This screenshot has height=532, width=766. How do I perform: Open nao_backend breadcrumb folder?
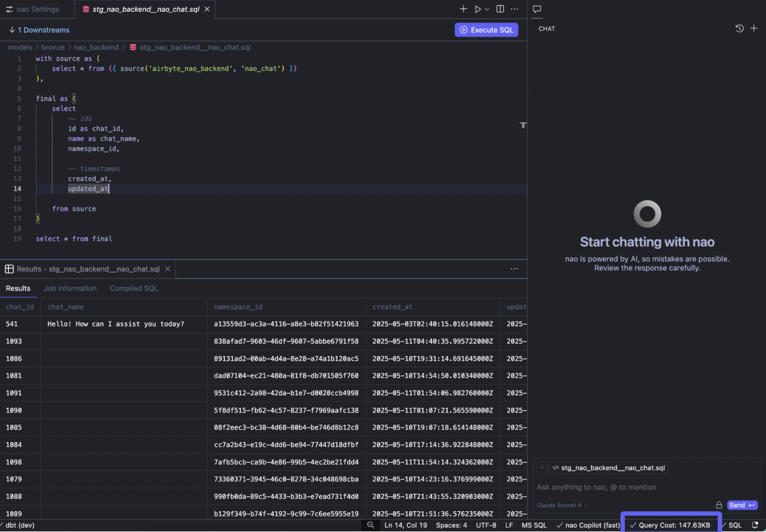click(96, 47)
